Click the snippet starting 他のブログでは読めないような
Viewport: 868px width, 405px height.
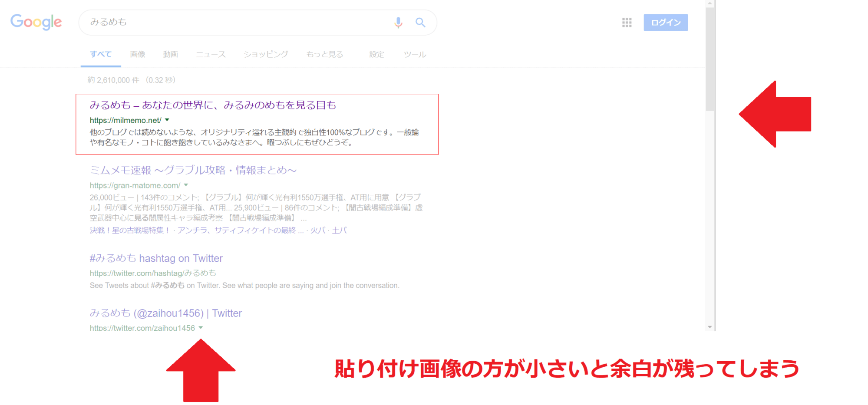pyautogui.click(x=254, y=138)
